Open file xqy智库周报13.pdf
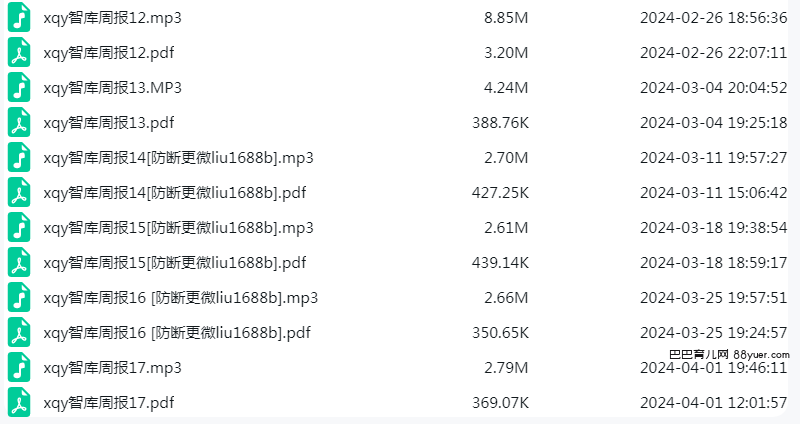Screen dimensions: 800x424 click(x=109, y=123)
